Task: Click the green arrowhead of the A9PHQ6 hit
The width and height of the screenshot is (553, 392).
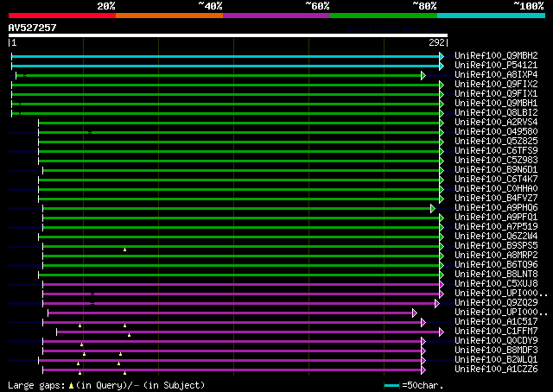Action: (x=433, y=209)
